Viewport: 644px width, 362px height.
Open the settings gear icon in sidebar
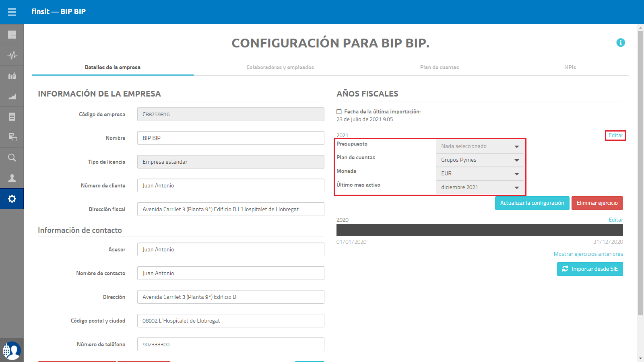(x=12, y=199)
